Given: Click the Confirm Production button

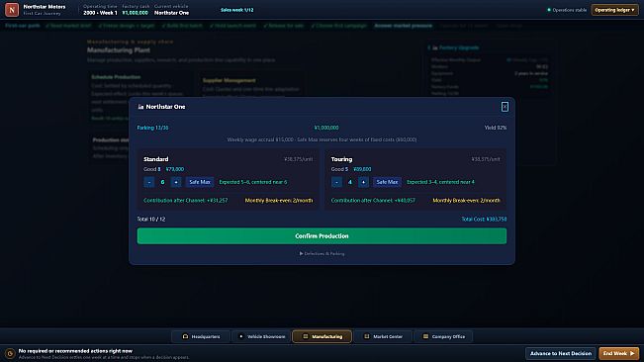Looking at the screenshot, I should point(322,236).
